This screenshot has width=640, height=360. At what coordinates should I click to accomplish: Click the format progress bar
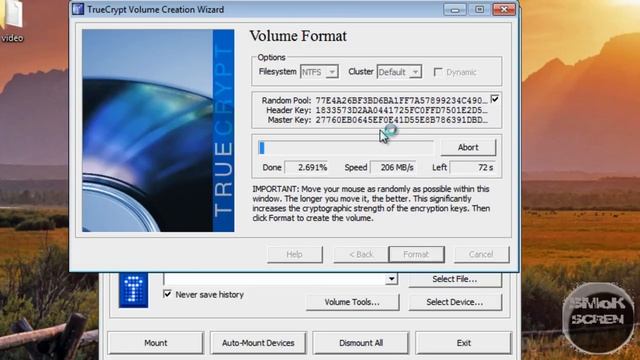pos(346,148)
